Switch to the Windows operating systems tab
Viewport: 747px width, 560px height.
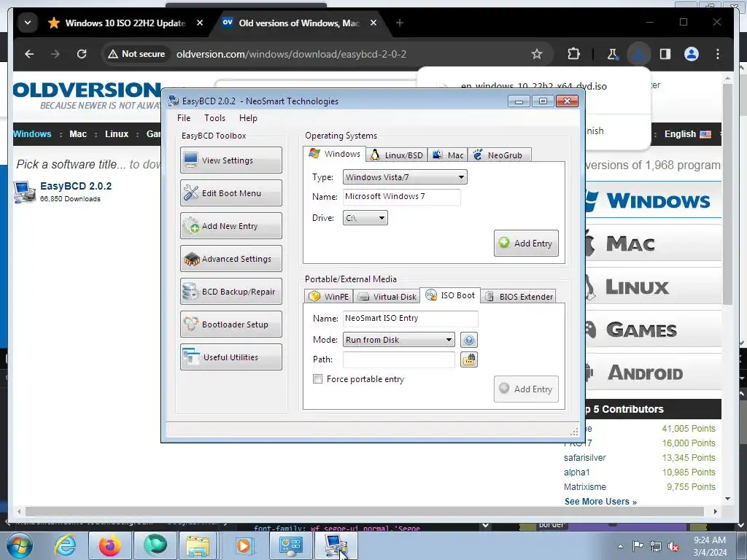(x=334, y=154)
